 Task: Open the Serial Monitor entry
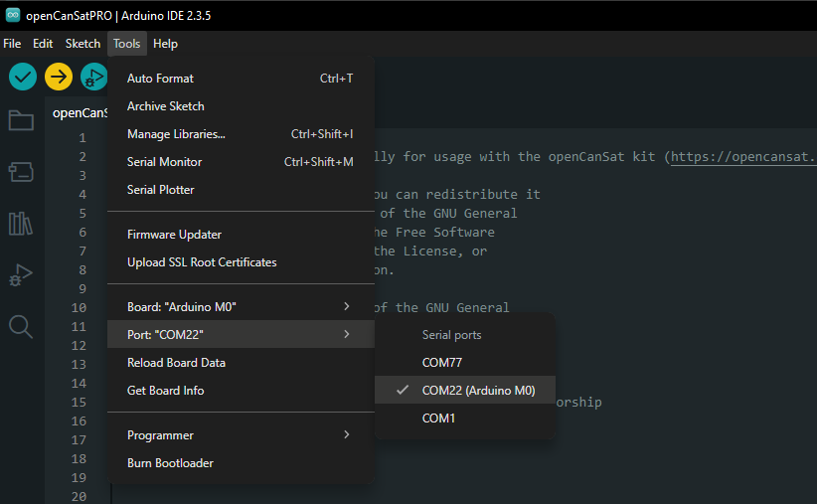[241, 162]
